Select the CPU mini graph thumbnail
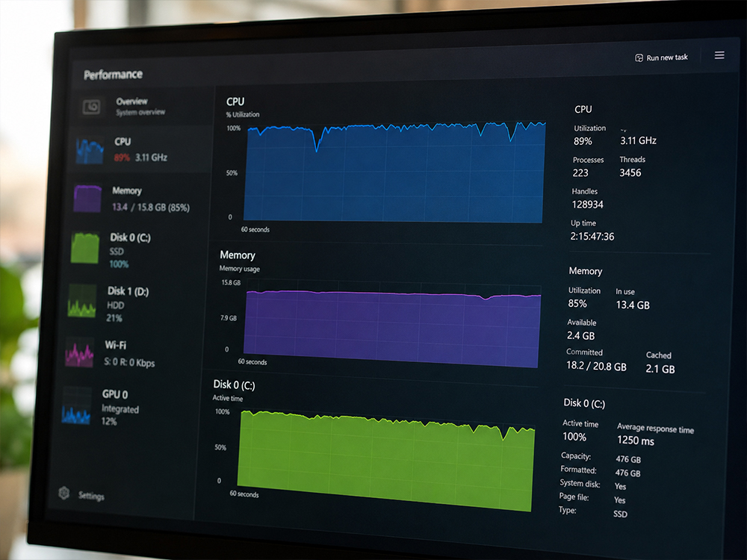 point(90,150)
